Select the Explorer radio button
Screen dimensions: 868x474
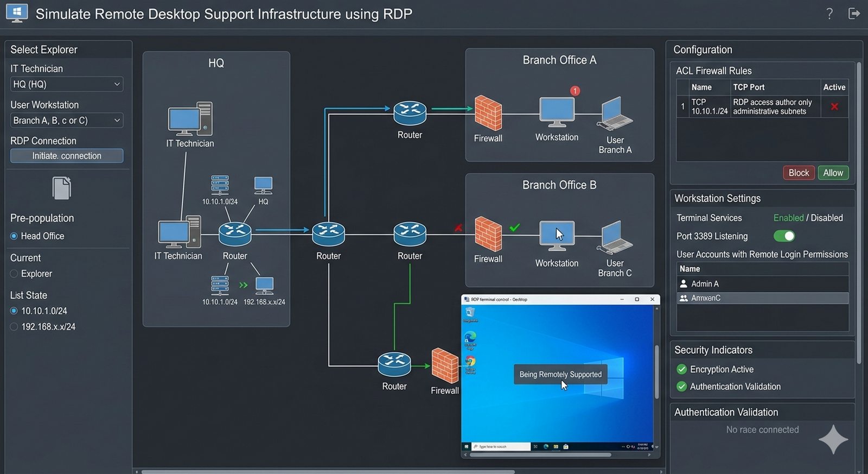coord(14,274)
